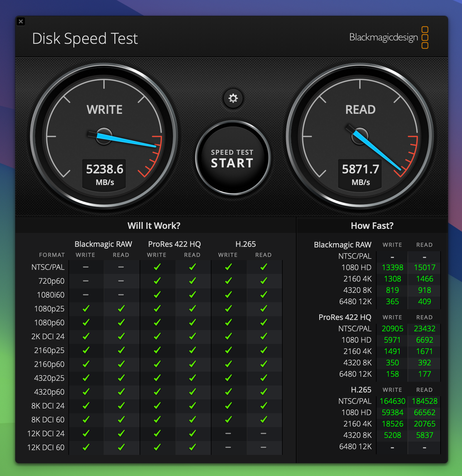This screenshot has height=476, width=462.
Task: Click the Disk Speed Test title
Action: (85, 39)
